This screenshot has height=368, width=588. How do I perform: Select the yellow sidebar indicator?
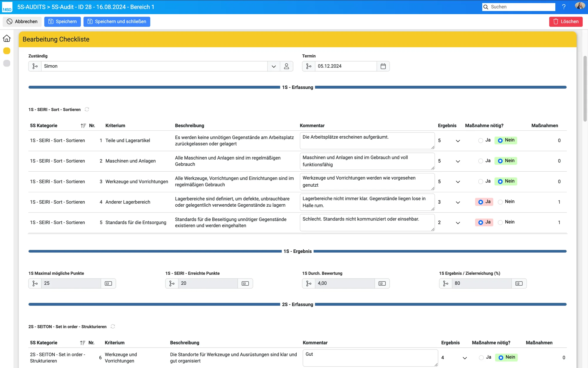7,51
